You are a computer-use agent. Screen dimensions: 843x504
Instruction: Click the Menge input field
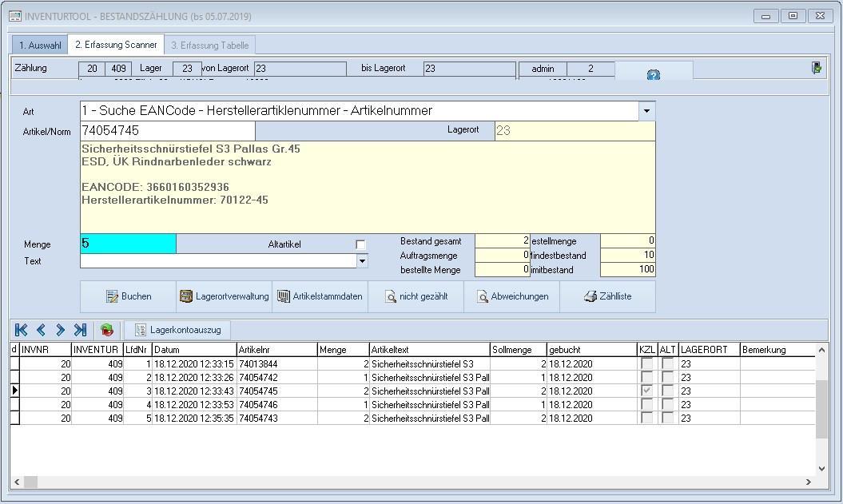tap(128, 244)
